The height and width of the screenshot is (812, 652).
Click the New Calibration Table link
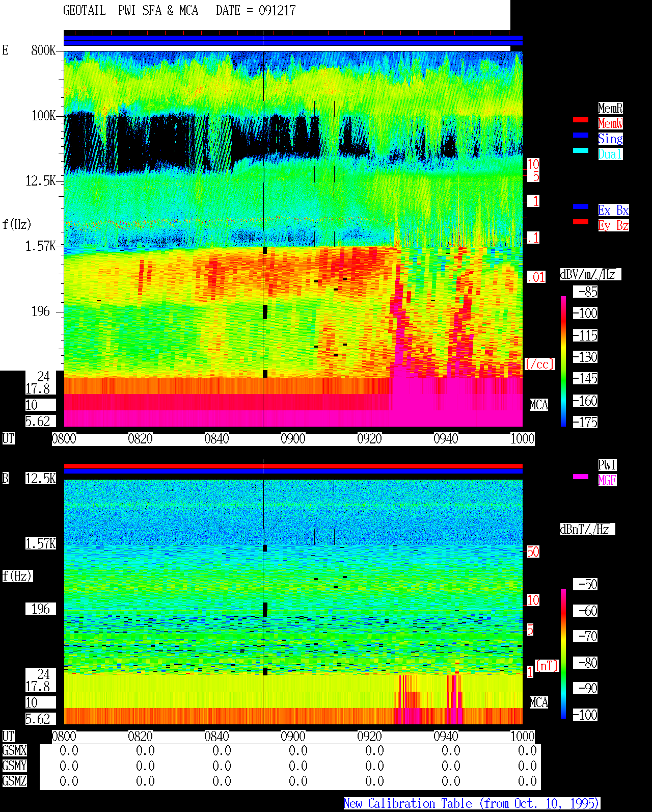472,804
